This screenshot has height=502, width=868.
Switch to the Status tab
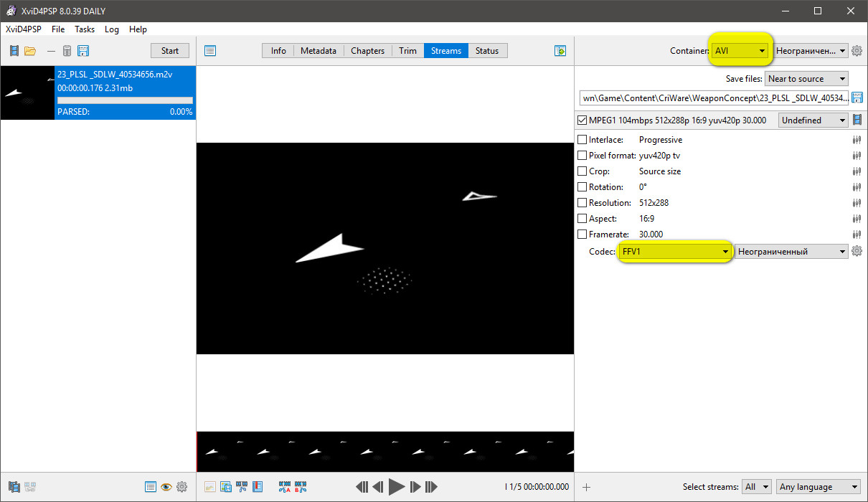pos(486,51)
